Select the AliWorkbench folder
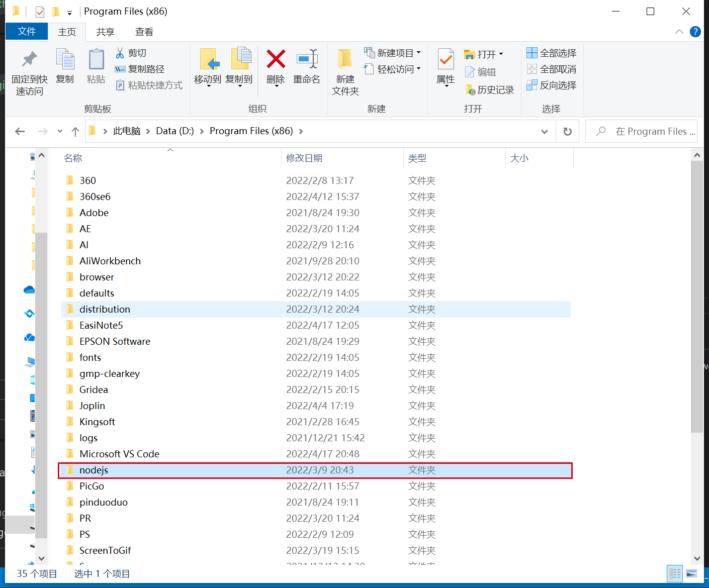The height and width of the screenshot is (588, 709). pos(315,261)
